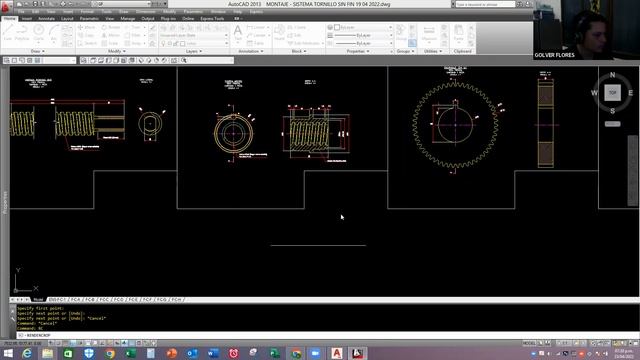Select the Polyline draw tool

pyautogui.click(x=22, y=32)
